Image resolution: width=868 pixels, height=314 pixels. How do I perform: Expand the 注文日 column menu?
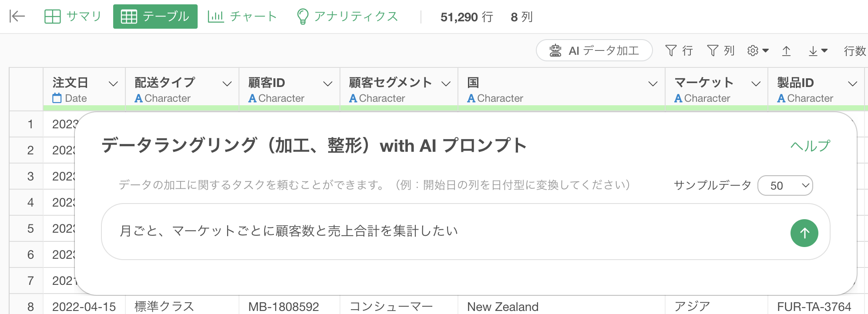113,84
